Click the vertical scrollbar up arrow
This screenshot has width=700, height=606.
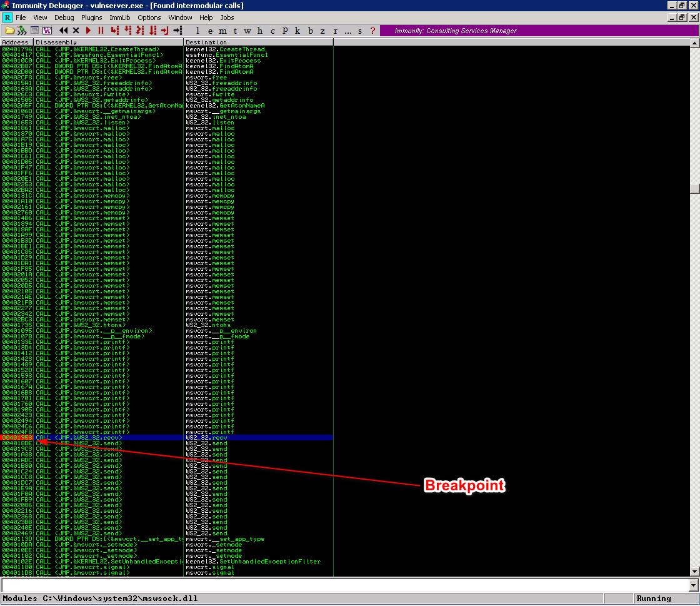pyautogui.click(x=694, y=43)
